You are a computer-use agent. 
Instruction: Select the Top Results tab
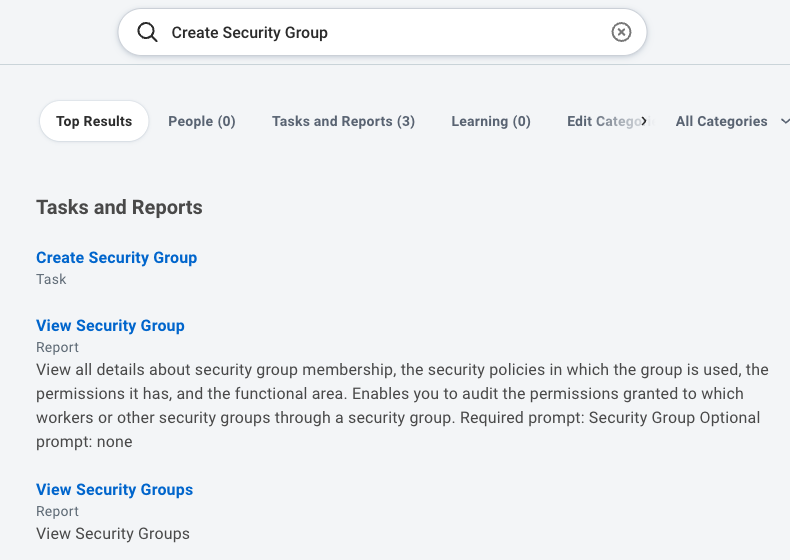click(x=94, y=121)
